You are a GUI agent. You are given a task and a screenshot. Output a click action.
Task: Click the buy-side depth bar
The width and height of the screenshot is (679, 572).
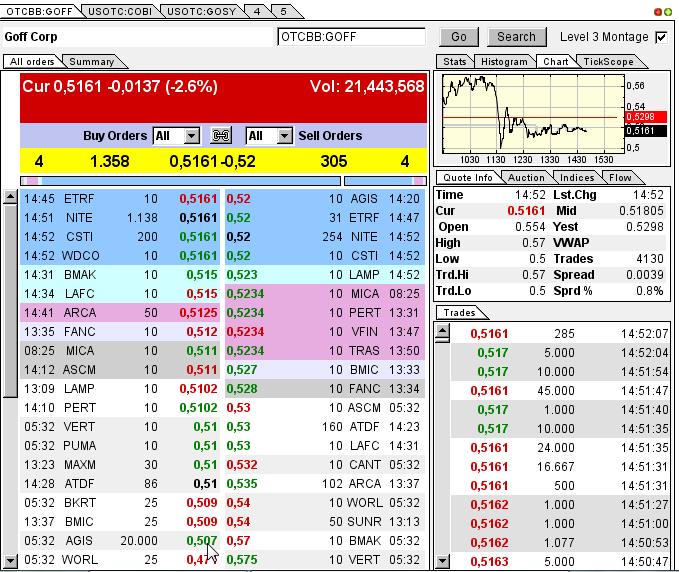pos(181,181)
